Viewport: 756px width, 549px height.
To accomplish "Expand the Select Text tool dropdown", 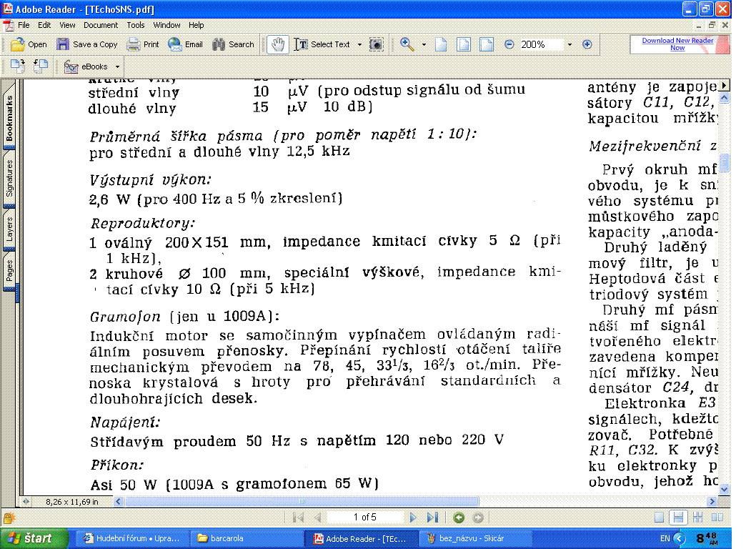I will (x=359, y=44).
